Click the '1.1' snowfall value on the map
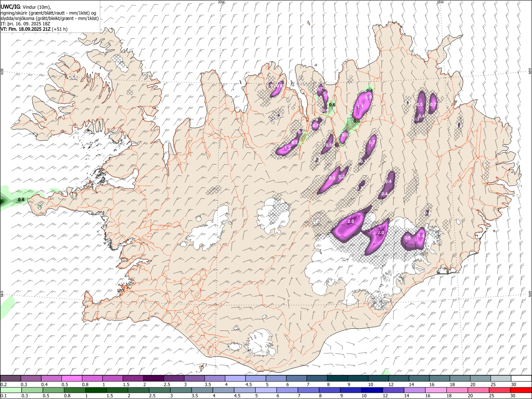 click(x=360, y=107)
